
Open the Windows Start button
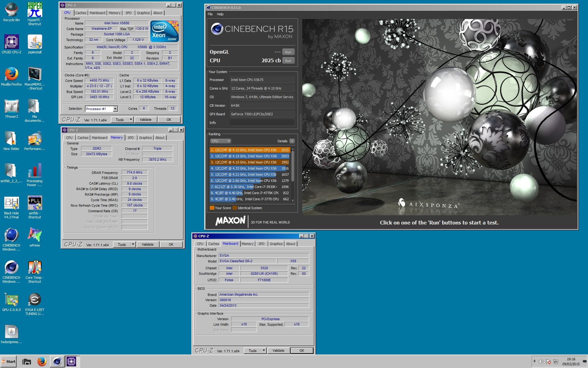[9, 362]
